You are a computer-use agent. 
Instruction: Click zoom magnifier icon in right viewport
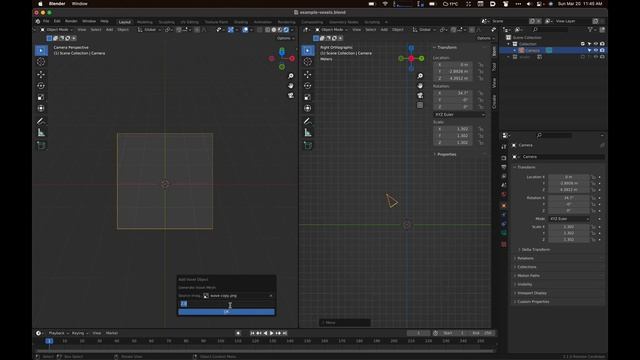click(x=420, y=76)
